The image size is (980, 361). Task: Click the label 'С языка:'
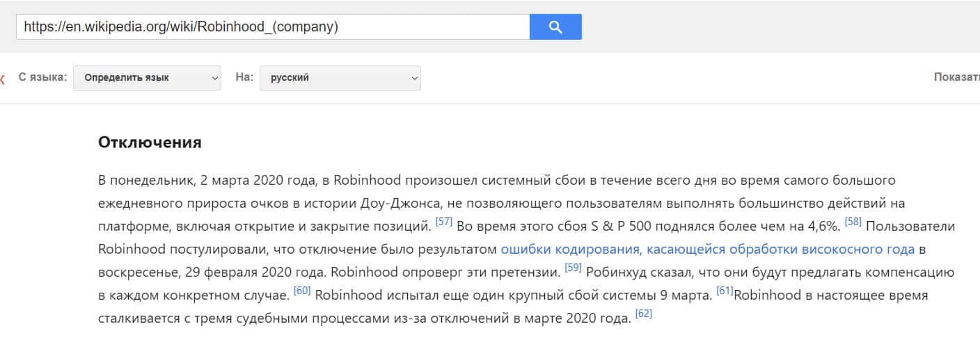point(42,77)
